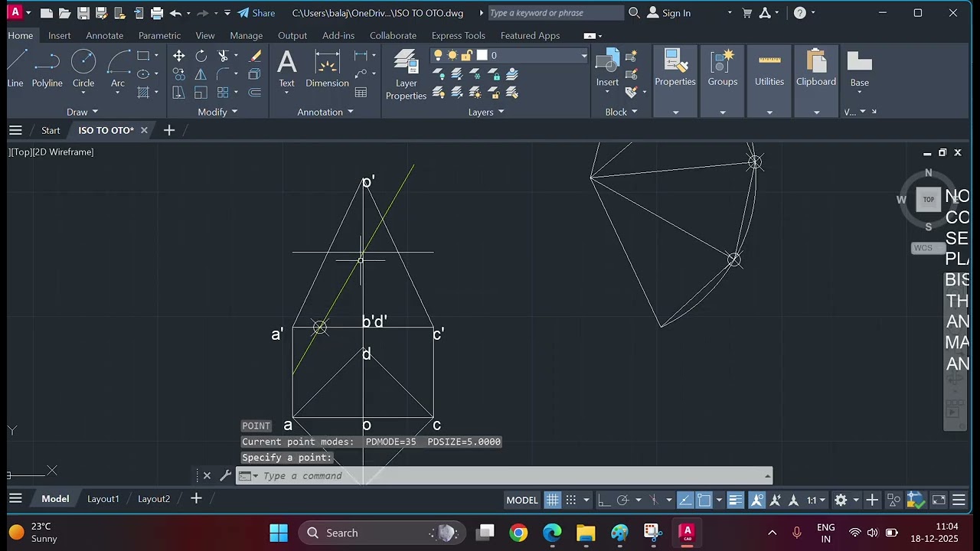Click the Dimension tool

tap(327, 69)
